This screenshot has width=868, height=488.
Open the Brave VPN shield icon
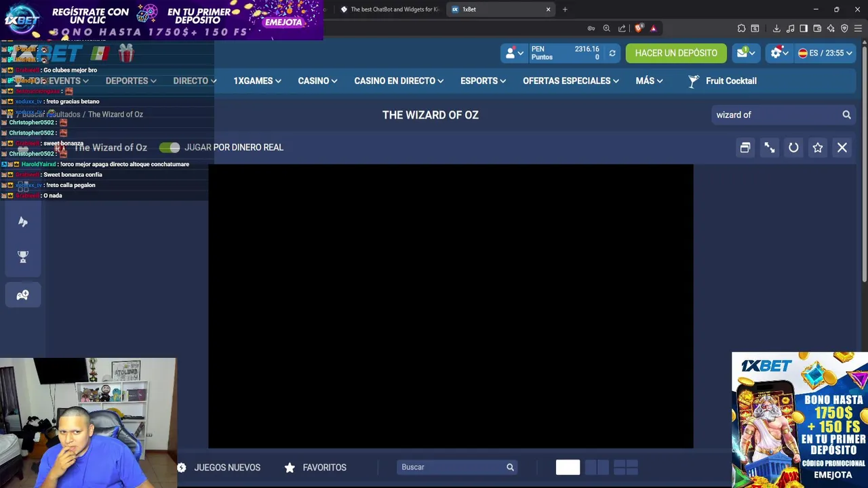pyautogui.click(x=844, y=28)
